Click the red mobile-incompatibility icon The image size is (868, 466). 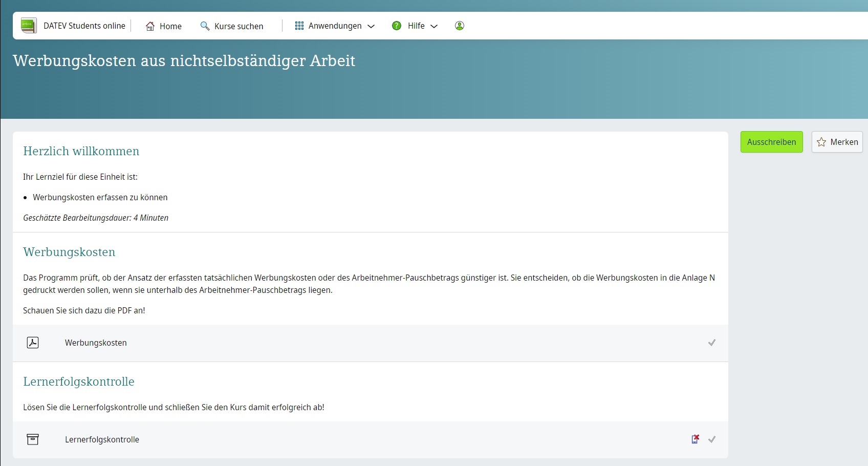click(695, 439)
